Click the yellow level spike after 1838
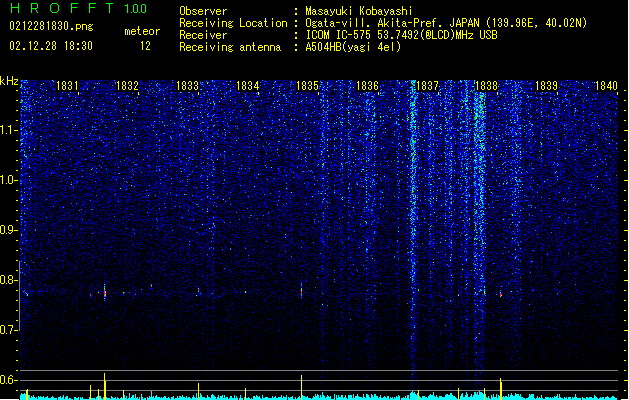This screenshot has height=400, width=629. 501,388
